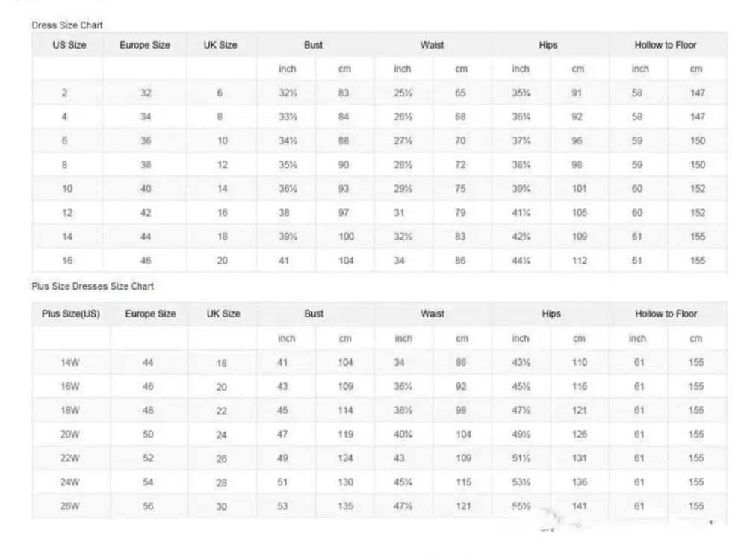Select the "US Size" column header
The width and height of the screenshot is (747, 560).
click(69, 45)
